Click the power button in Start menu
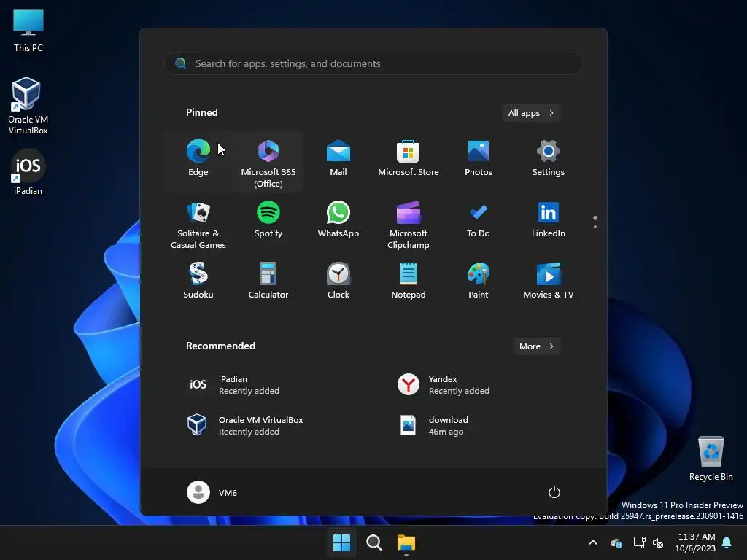The height and width of the screenshot is (560, 747). (x=554, y=492)
